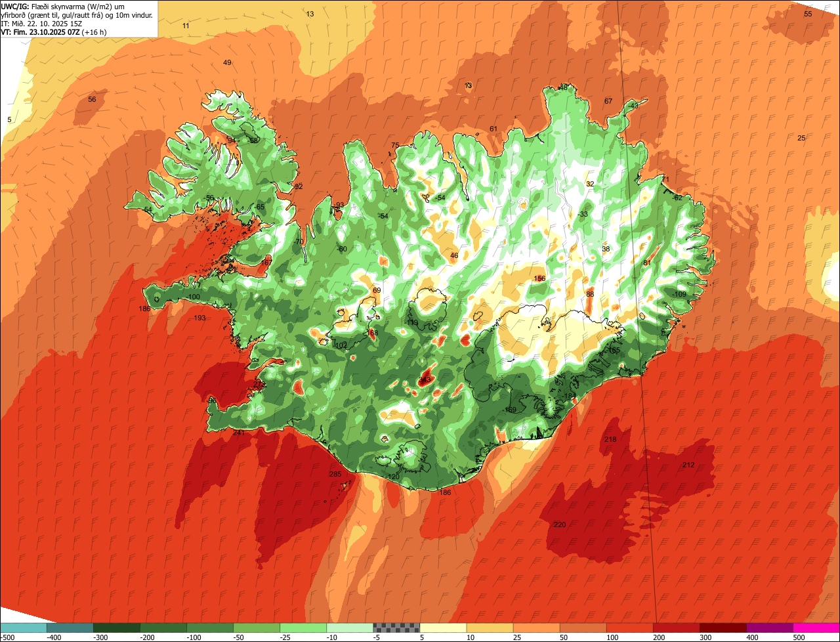The height and width of the screenshot is (642, 840).
Task: Pick the purple legend swatch labeled 400
Action: tap(768, 627)
